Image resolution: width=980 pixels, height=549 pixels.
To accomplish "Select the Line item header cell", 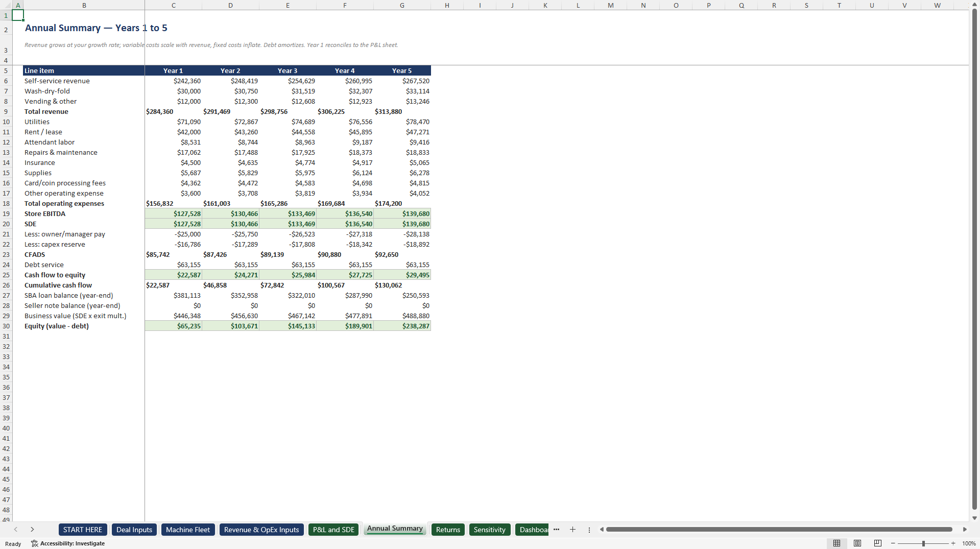I will [x=84, y=70].
